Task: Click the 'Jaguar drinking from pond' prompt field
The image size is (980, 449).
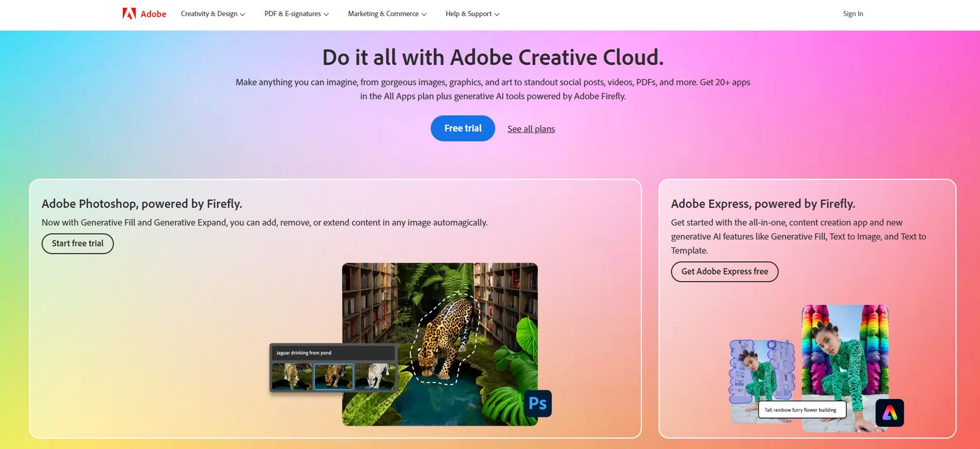Action: point(333,353)
